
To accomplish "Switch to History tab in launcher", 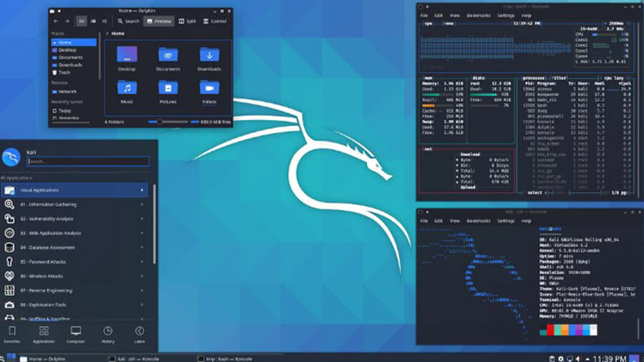I will click(107, 335).
